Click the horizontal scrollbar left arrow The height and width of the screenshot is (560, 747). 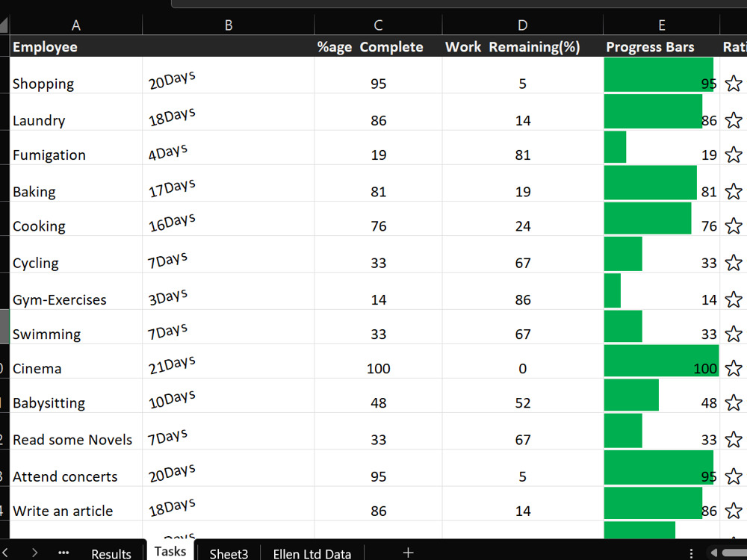[x=713, y=553]
